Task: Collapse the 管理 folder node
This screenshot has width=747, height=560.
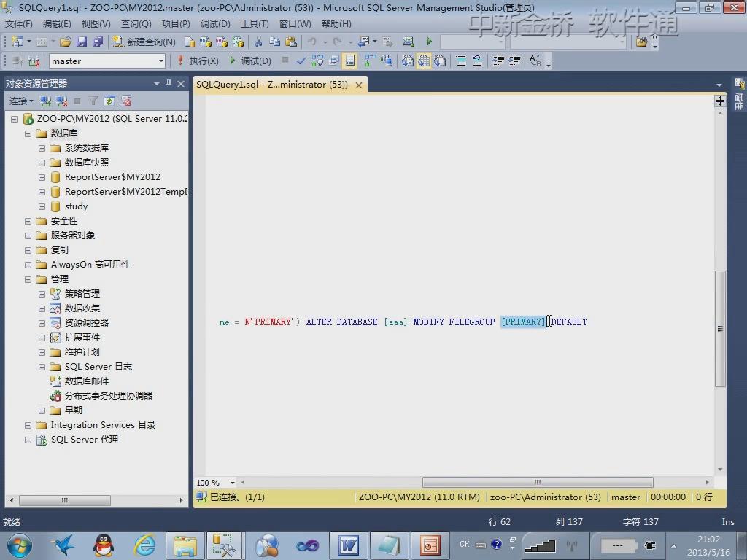Action: [x=28, y=279]
